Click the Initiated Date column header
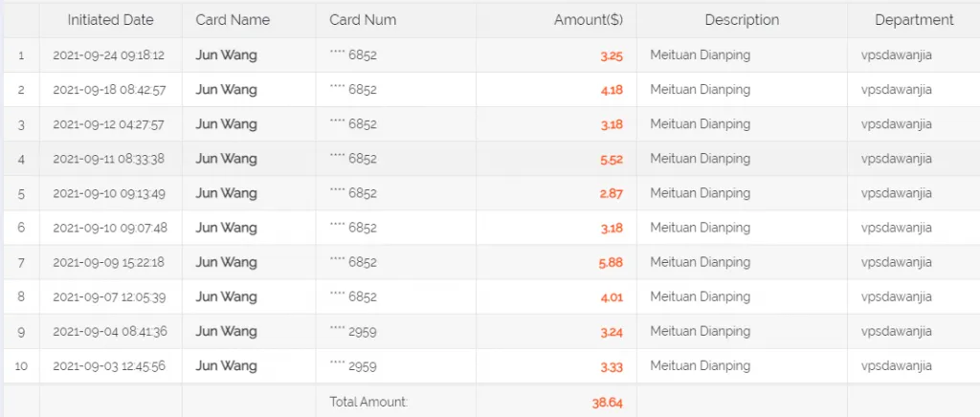 (110, 20)
